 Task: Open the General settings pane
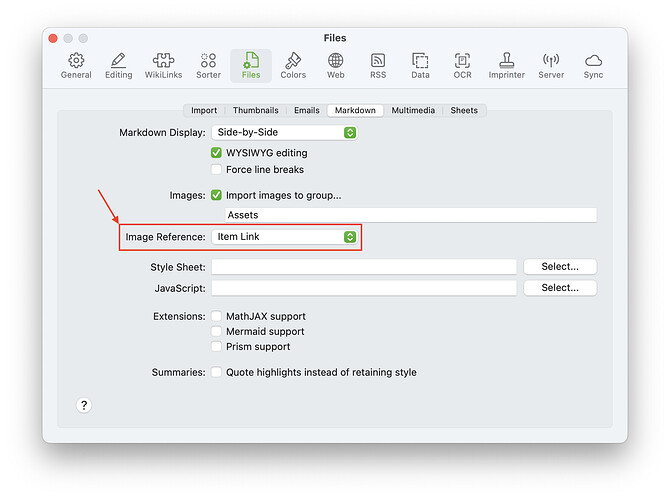coord(76,66)
